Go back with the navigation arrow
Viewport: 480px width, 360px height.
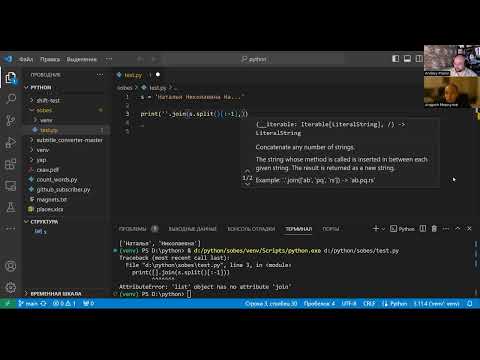pos(140,59)
